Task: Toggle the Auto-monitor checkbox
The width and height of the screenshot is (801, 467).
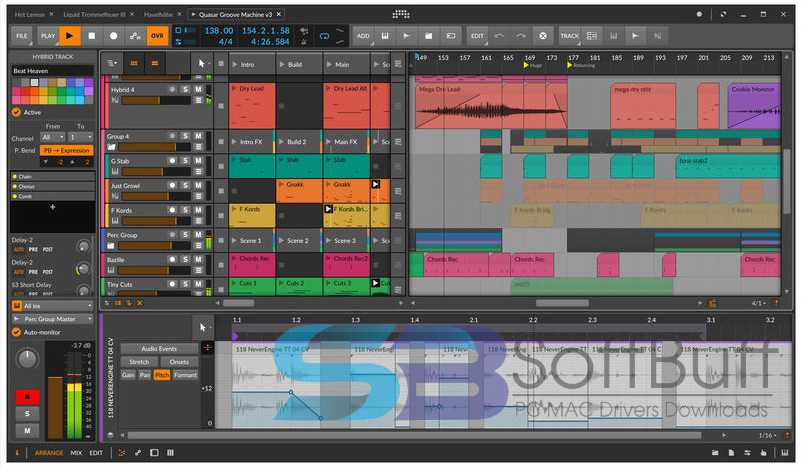Action: (x=16, y=332)
